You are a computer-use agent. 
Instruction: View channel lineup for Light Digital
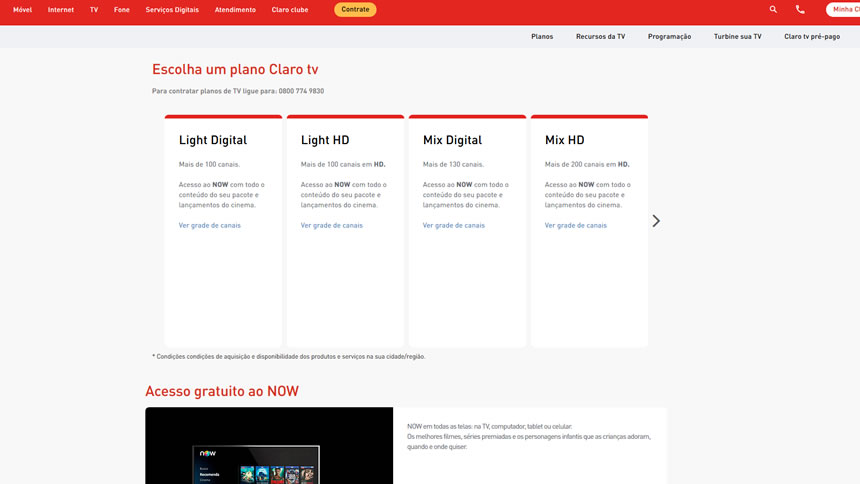click(210, 226)
